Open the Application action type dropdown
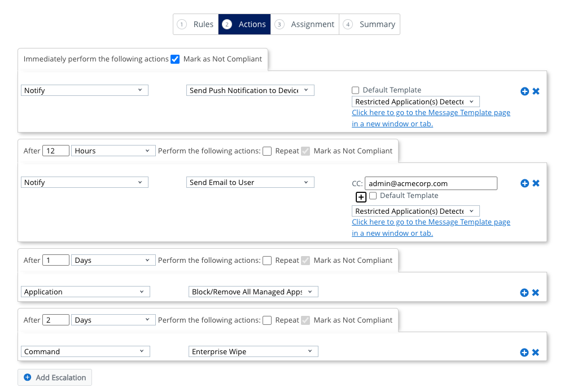Screen dimensions: 568x392 85,292
